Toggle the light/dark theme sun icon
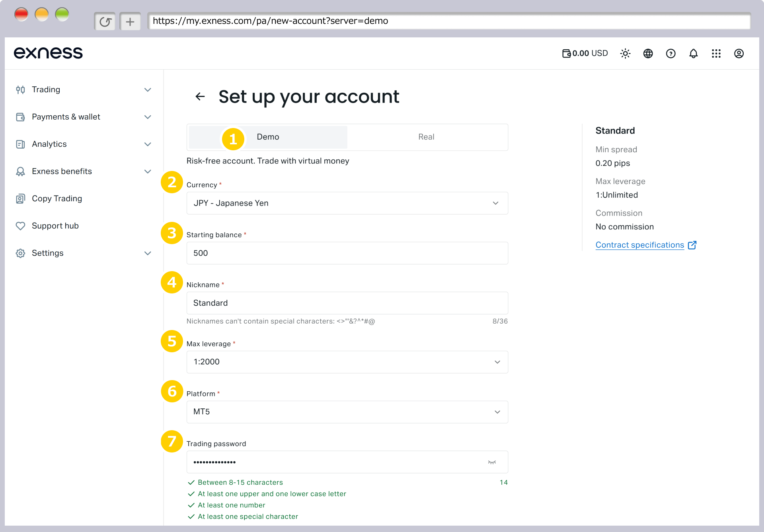Screen dimensions: 764x532 (x=625, y=53)
